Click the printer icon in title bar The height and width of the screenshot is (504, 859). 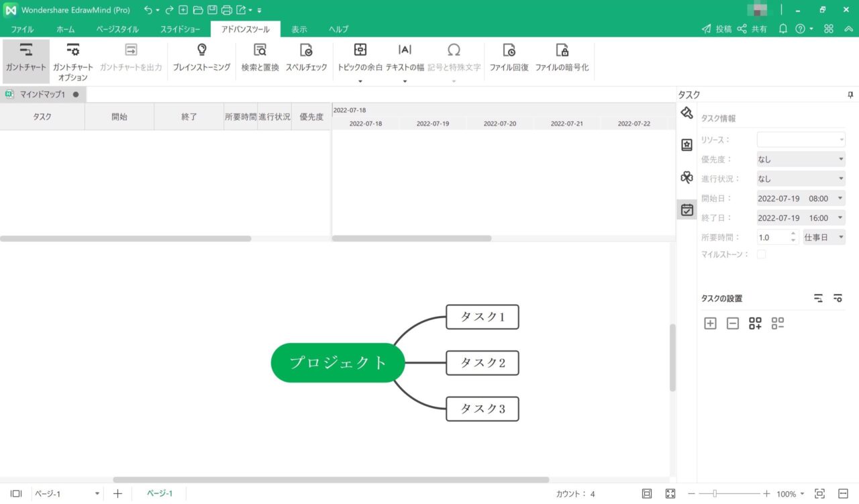[x=227, y=10]
